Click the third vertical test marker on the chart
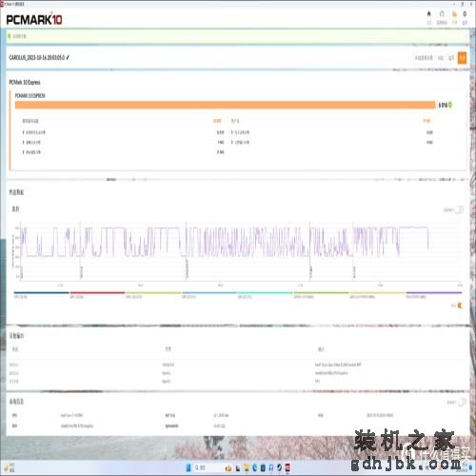Screen dimensions: 476x476 186,250
